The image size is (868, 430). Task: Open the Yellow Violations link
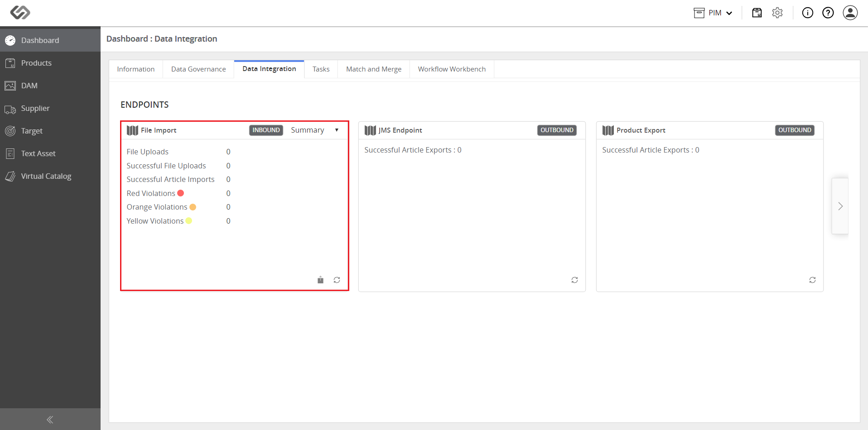[x=155, y=221]
